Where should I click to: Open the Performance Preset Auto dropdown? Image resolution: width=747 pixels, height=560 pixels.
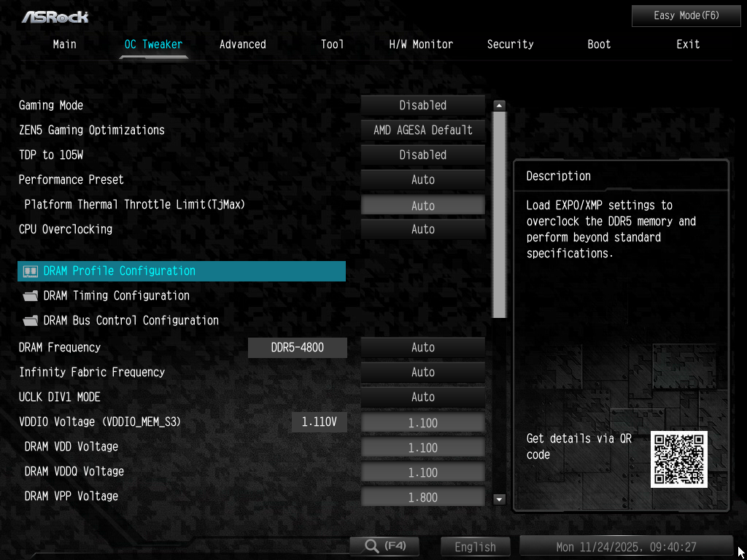point(422,180)
